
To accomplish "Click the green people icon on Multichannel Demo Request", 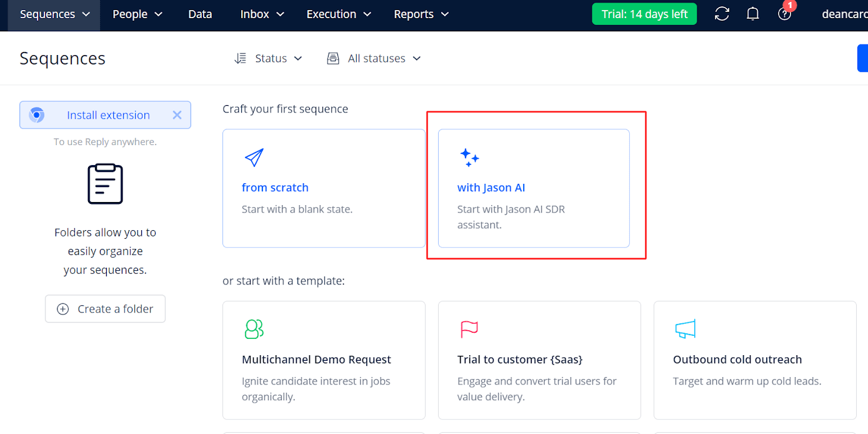I will click(x=253, y=330).
